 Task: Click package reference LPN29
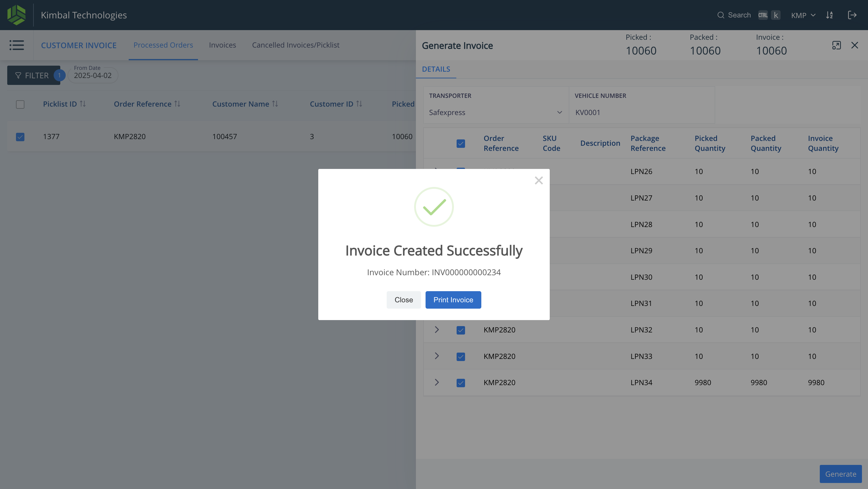641,251
